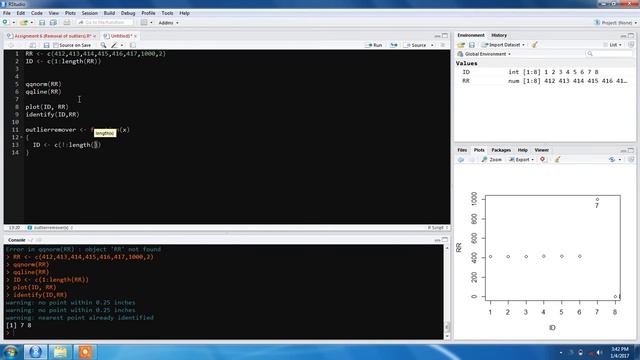Screen dimensions: 640x360
Task: Open the Edit menu
Action: click(x=20, y=13)
